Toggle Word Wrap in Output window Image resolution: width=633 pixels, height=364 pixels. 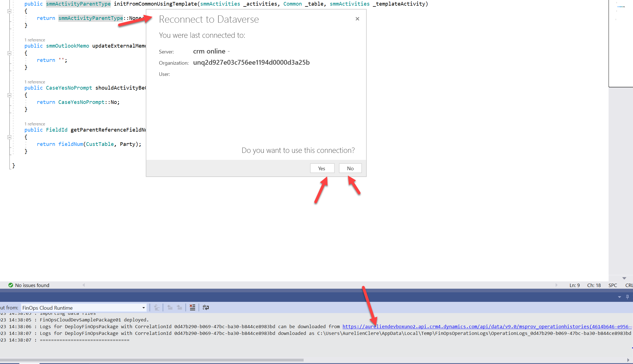click(x=205, y=307)
